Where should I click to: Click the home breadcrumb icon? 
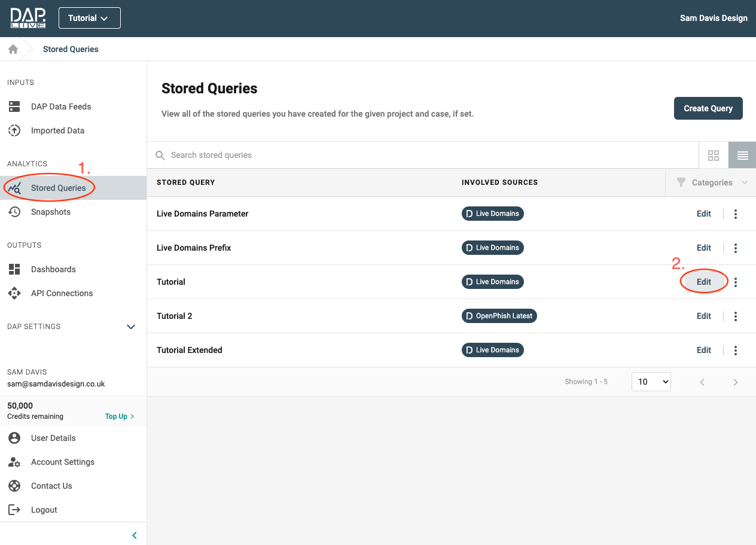(x=13, y=49)
